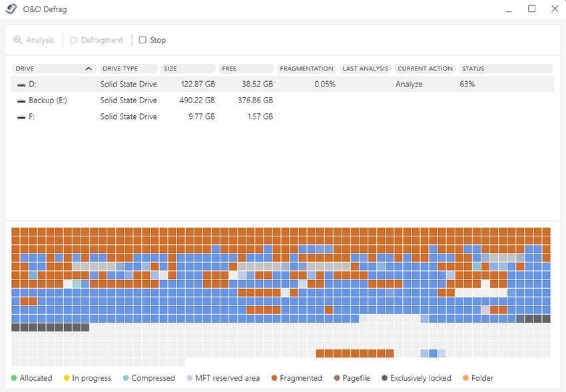Viewport: 566px width, 392px height.
Task: Click the Backup (E:) drive icon
Action: tap(21, 101)
